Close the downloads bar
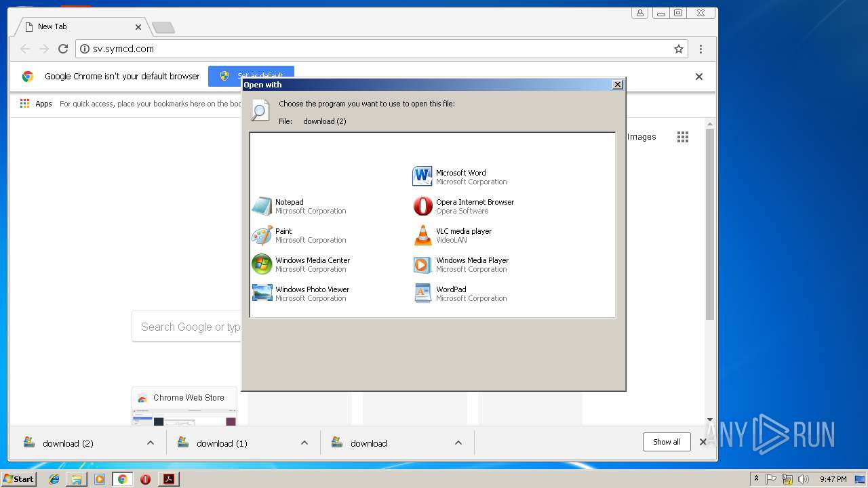The image size is (868, 488). [703, 442]
